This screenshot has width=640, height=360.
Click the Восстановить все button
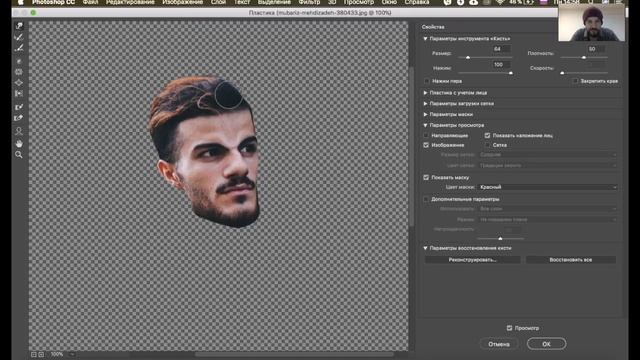[x=571, y=260]
